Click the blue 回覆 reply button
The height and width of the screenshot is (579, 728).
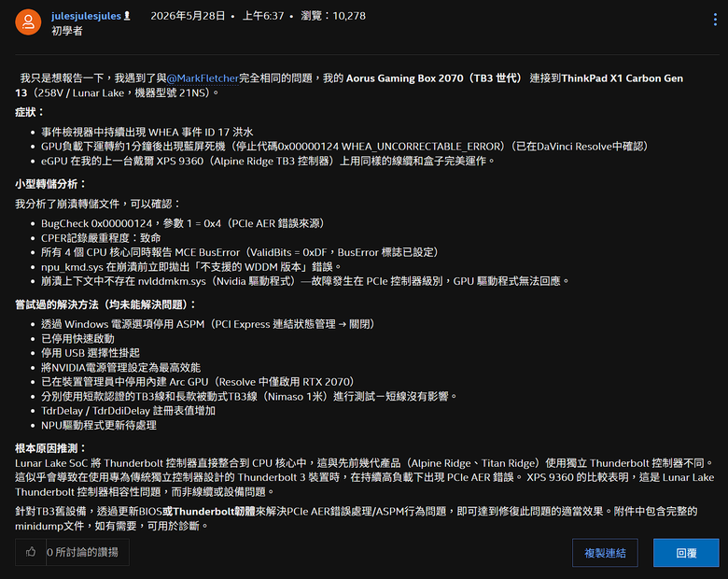coord(686,553)
